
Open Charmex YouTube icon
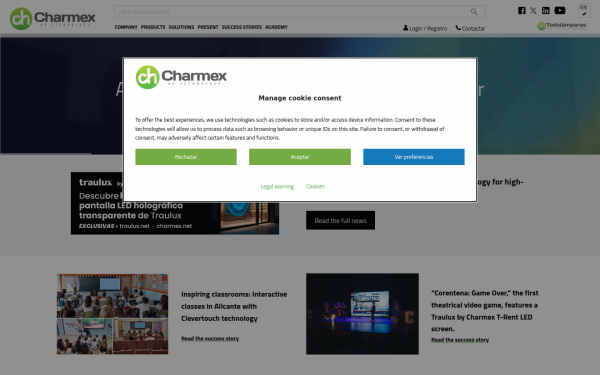(x=560, y=10)
